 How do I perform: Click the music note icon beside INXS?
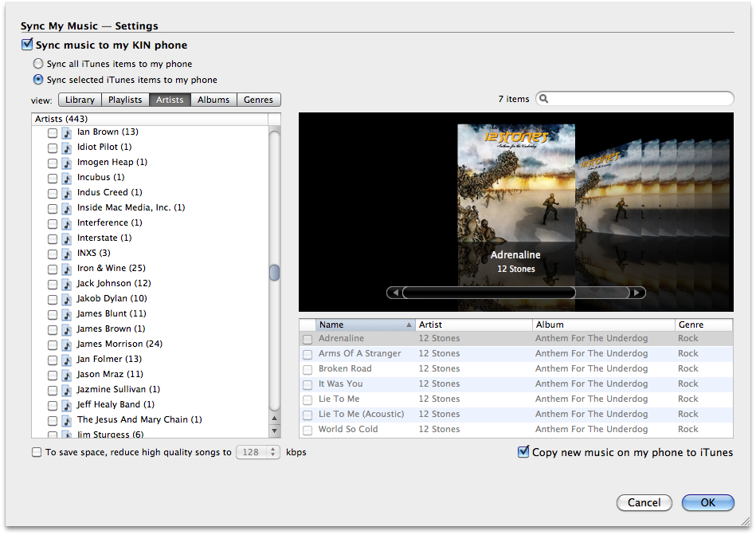tap(67, 254)
